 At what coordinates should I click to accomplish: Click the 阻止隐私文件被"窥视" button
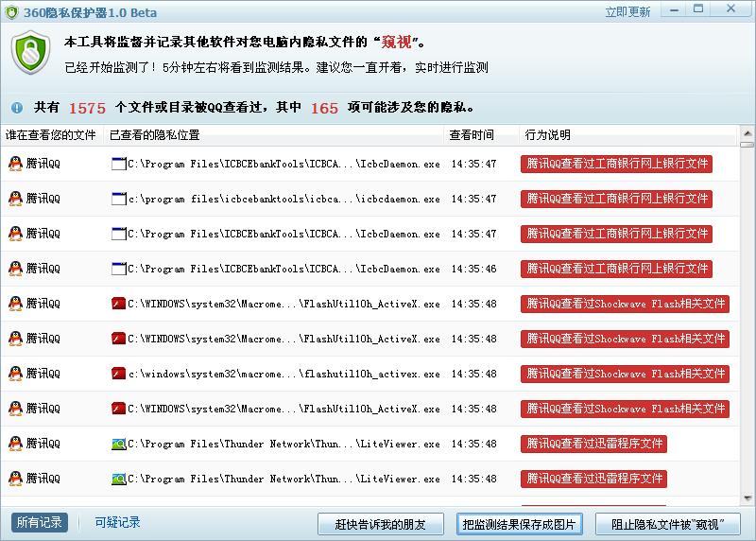tap(668, 524)
